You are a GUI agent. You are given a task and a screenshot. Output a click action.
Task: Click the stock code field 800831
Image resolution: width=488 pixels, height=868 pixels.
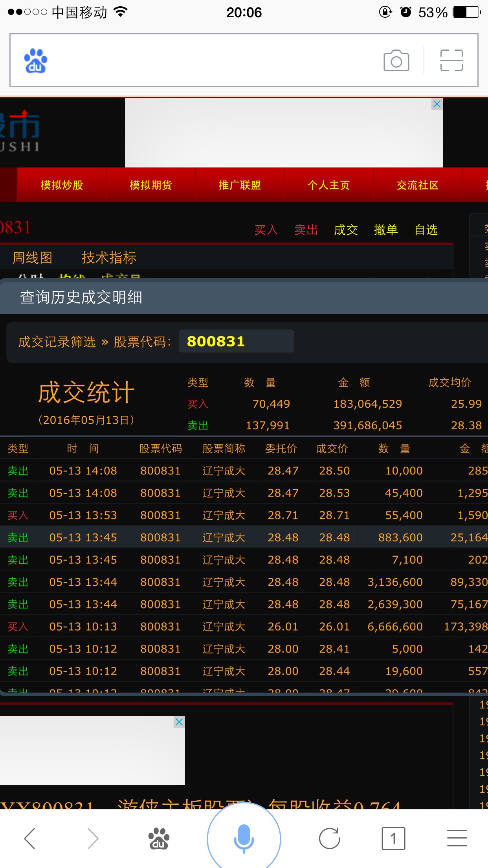click(236, 341)
